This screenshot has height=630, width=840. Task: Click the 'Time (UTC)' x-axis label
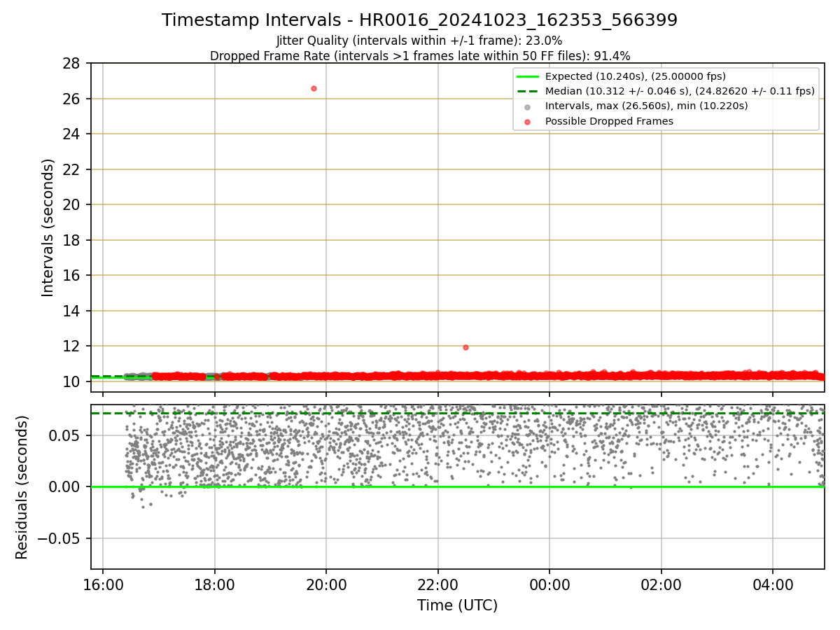tap(457, 605)
